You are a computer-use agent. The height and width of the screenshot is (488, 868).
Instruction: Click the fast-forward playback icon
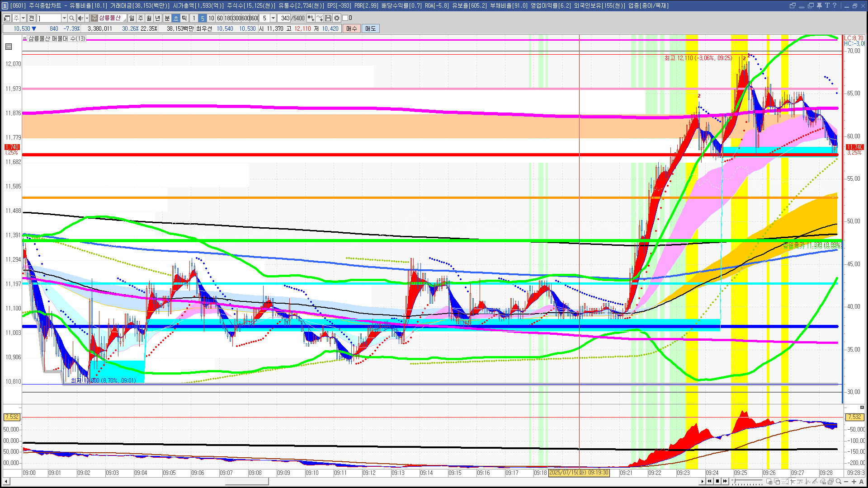pyautogui.click(x=725, y=481)
